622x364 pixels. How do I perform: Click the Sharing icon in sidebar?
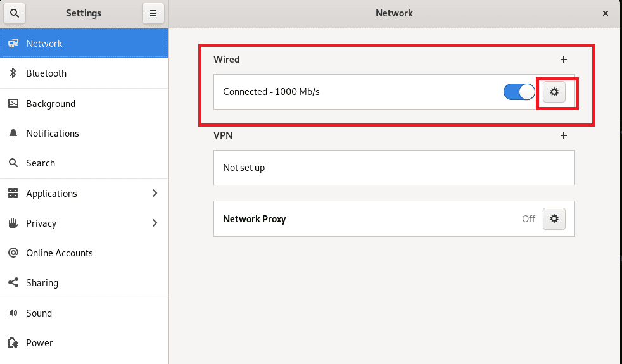pyautogui.click(x=13, y=283)
